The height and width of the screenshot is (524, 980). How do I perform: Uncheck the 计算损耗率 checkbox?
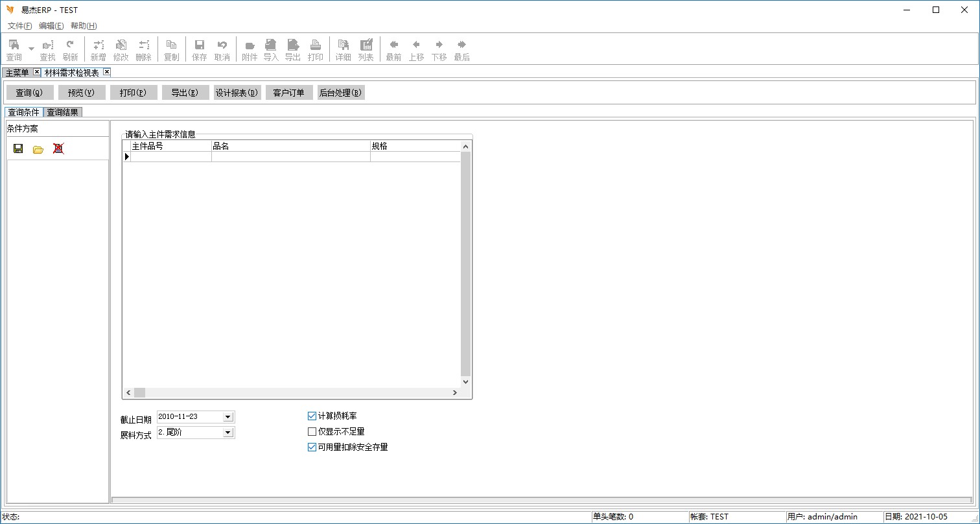(x=312, y=416)
